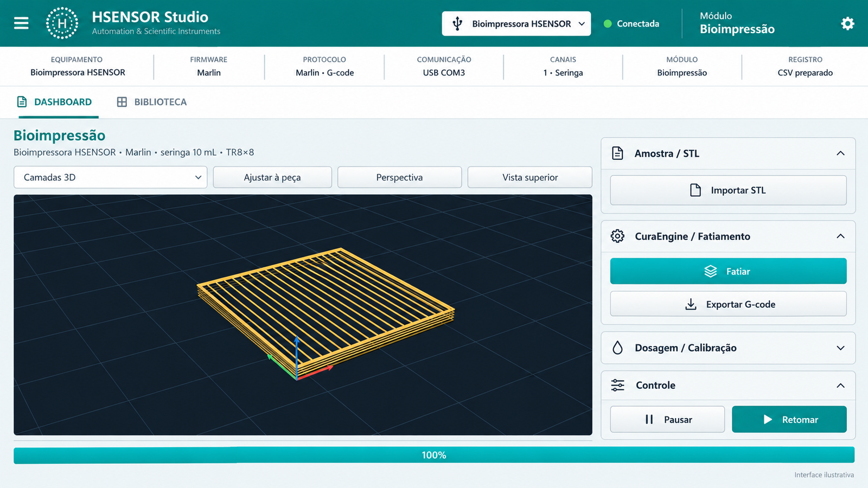Image resolution: width=868 pixels, height=488 pixels.
Task: Open settings gear icon
Action: [847, 23]
